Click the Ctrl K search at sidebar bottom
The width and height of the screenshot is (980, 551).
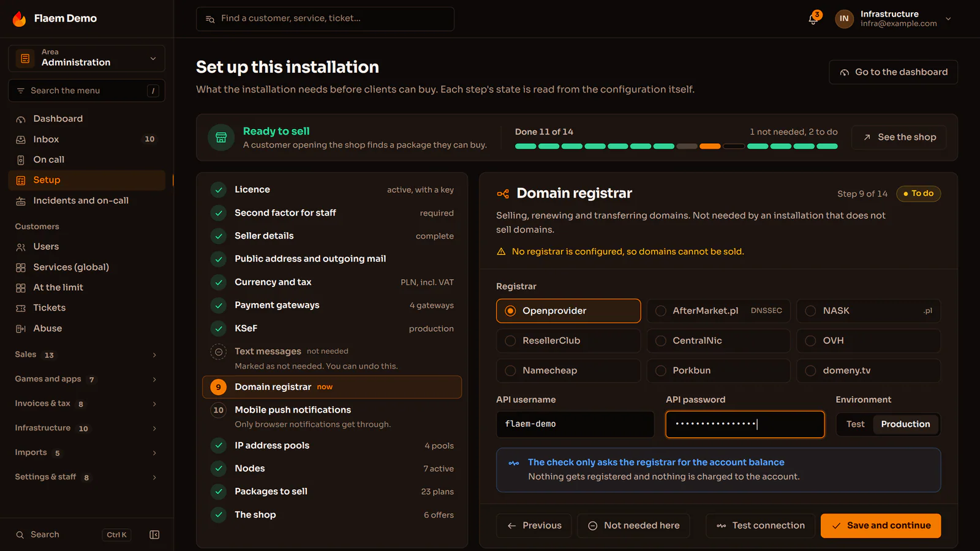(73, 535)
